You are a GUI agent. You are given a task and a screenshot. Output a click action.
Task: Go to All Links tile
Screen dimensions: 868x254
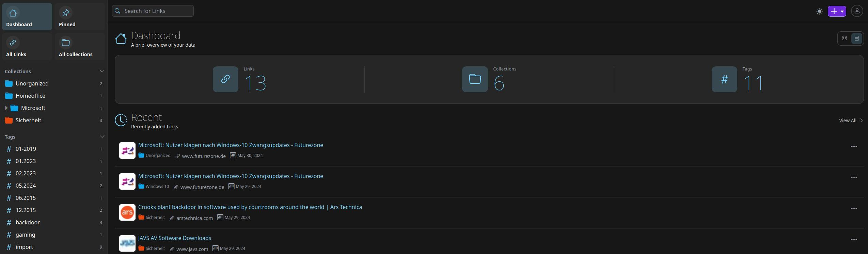(x=27, y=47)
